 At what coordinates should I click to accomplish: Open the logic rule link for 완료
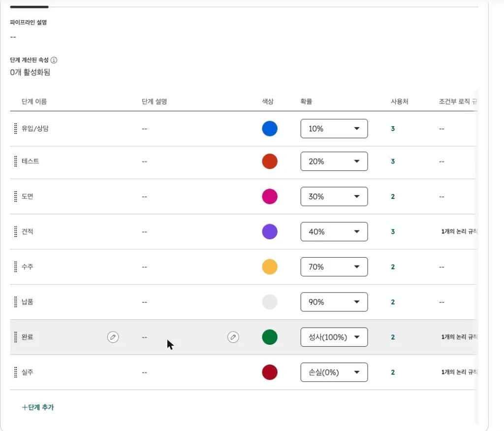pos(459,337)
